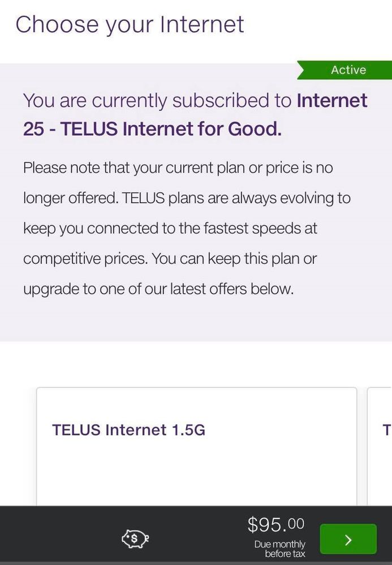Click the 'fastest speeds at' text line
The height and width of the screenshot is (565, 392).
(170, 228)
